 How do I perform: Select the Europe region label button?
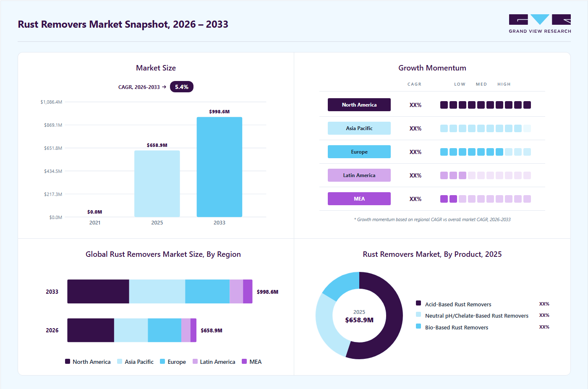pos(359,152)
